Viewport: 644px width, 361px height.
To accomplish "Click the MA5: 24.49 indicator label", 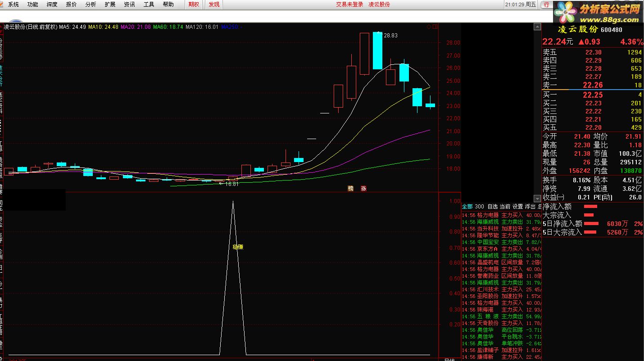I will [73, 27].
